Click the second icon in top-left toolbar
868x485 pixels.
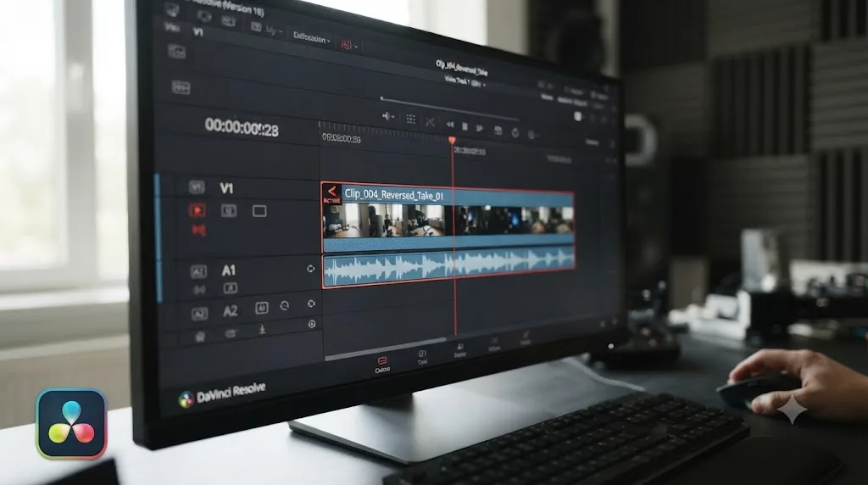[x=204, y=16]
